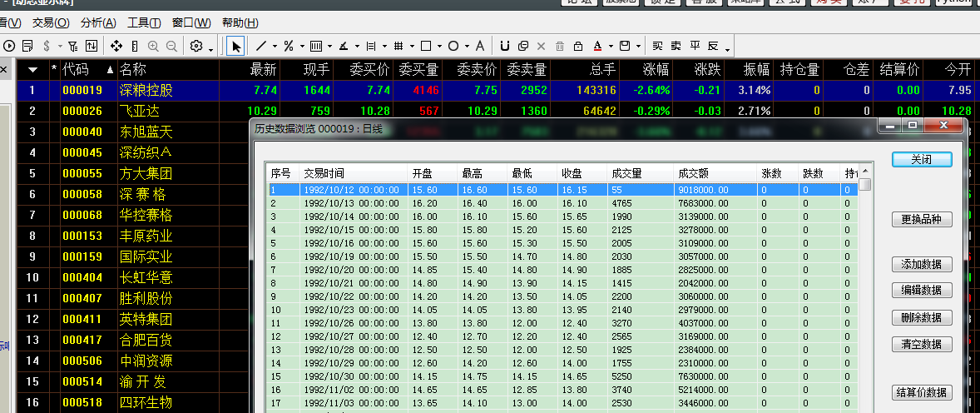This screenshot has height=413, width=980.
Task: Choose the ellipse shape tool
Action: point(453,46)
